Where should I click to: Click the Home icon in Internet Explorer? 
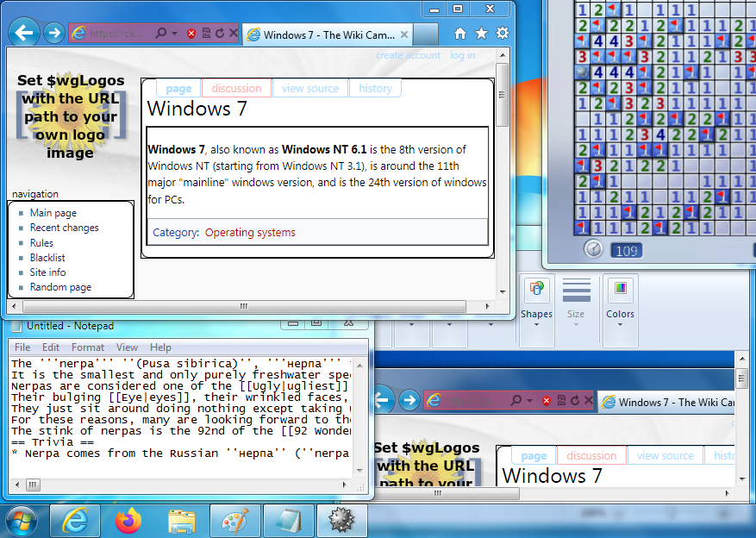(x=460, y=34)
